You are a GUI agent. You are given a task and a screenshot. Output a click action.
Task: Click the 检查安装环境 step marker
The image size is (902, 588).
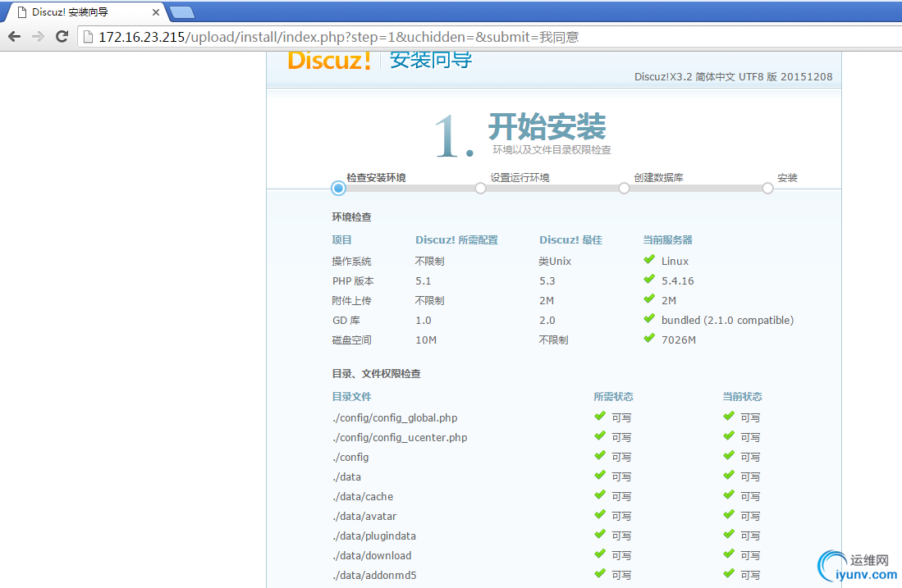point(338,188)
